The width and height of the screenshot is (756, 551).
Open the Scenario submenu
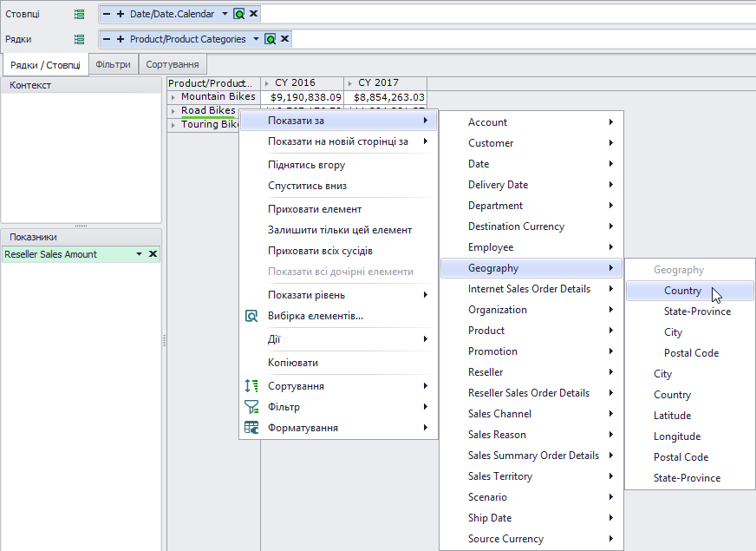(531, 497)
